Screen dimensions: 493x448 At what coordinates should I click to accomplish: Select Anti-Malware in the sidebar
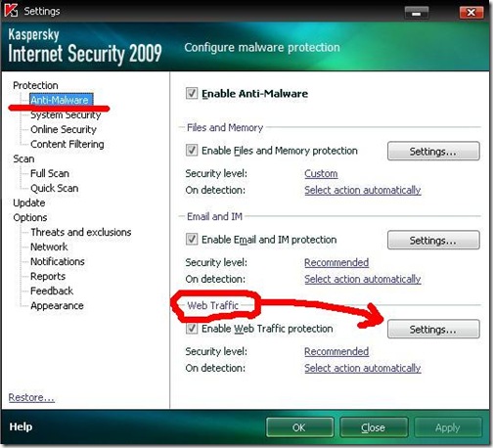pyautogui.click(x=61, y=100)
